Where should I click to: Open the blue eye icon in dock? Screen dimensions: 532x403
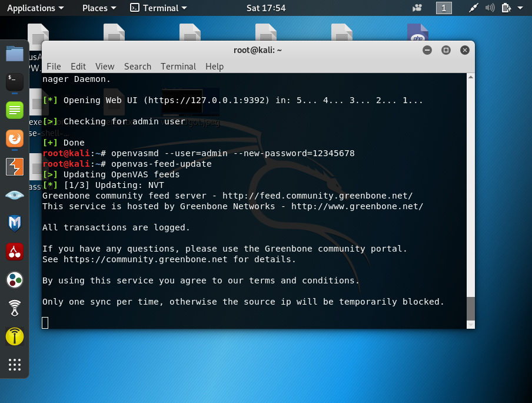[x=15, y=195]
